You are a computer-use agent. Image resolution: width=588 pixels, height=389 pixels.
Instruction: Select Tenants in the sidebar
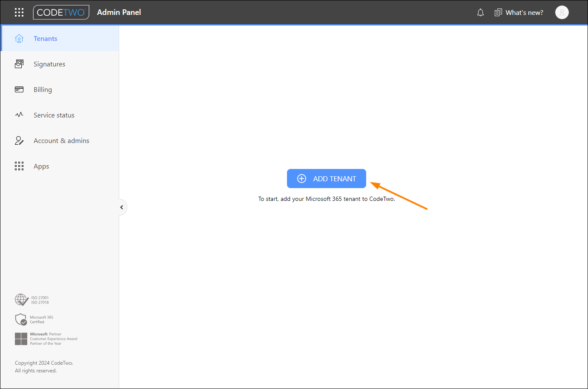pyautogui.click(x=60, y=38)
